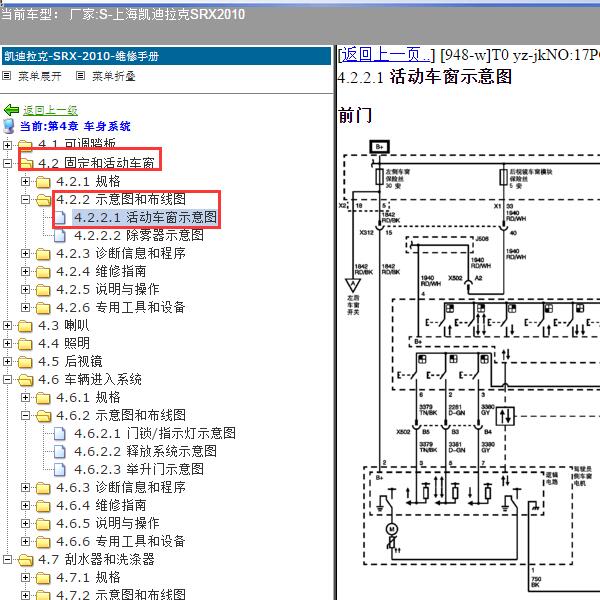
Task: Click the 凯迪拉克-SRX-2010-维修手册 header
Action: coord(166,56)
